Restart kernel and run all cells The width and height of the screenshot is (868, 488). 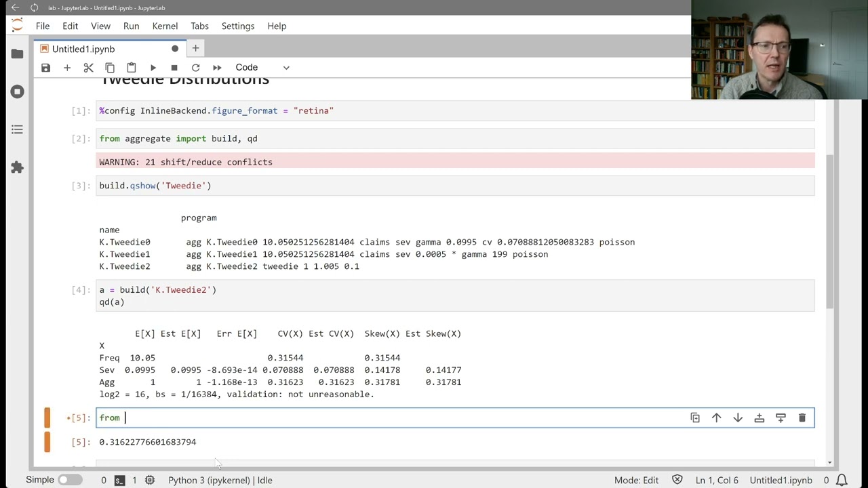pos(217,68)
